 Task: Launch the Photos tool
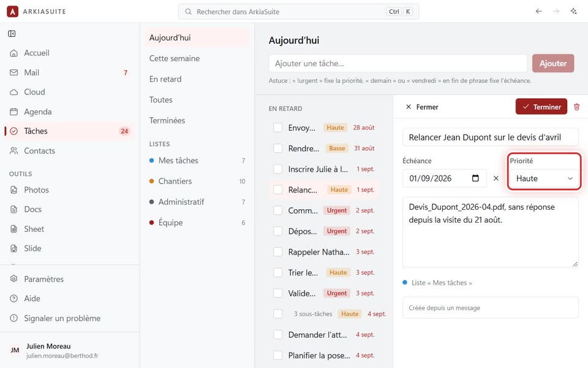(x=70, y=190)
